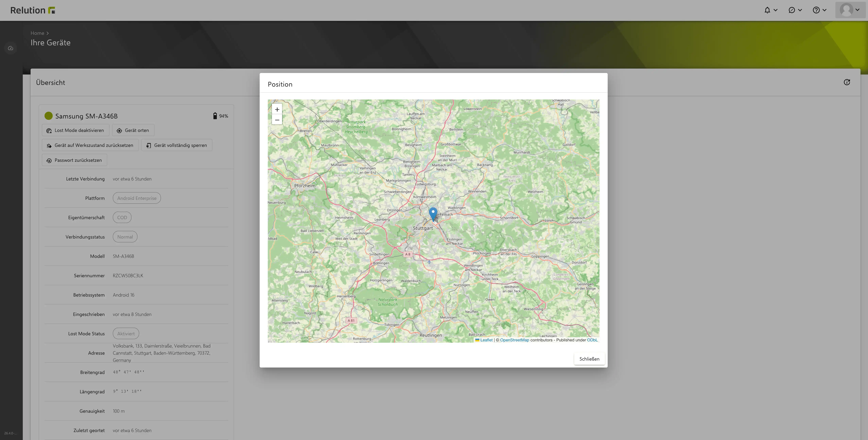Go to the Home breadcrumb

pos(37,33)
